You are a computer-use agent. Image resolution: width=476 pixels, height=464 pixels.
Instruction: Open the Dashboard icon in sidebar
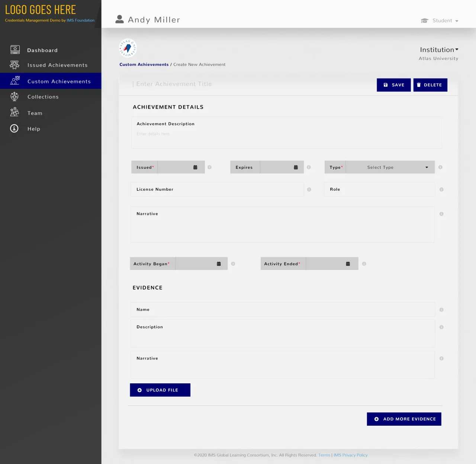tap(15, 49)
